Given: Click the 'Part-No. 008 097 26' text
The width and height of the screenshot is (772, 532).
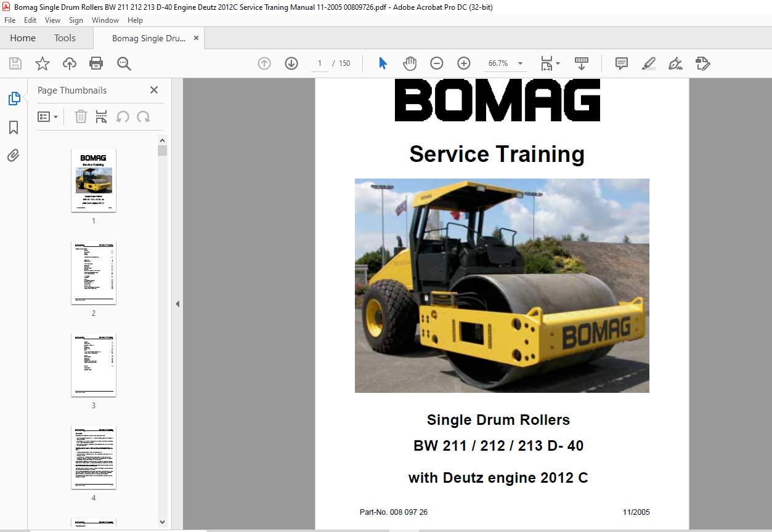Looking at the screenshot, I should click(394, 512).
